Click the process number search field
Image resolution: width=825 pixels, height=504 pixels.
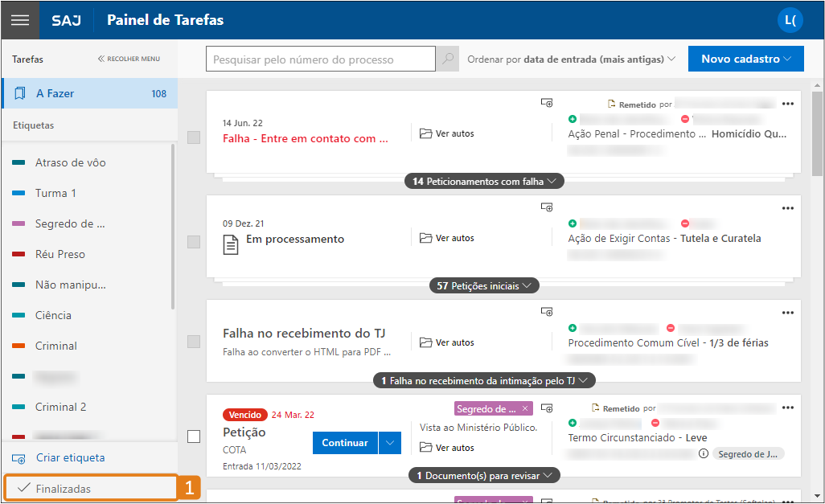coord(320,59)
